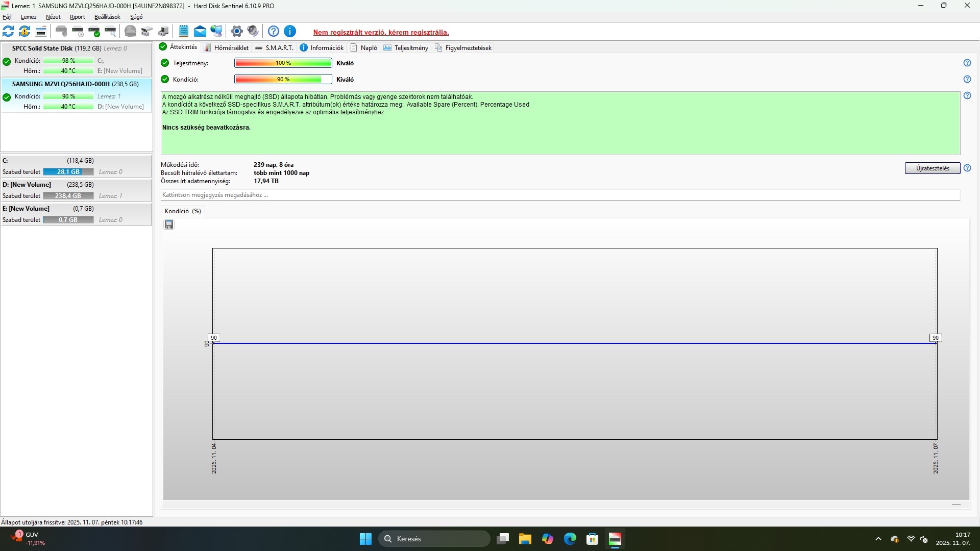980x551 pixels.
Task: Click the unregistered version registration link
Action: coord(381,32)
